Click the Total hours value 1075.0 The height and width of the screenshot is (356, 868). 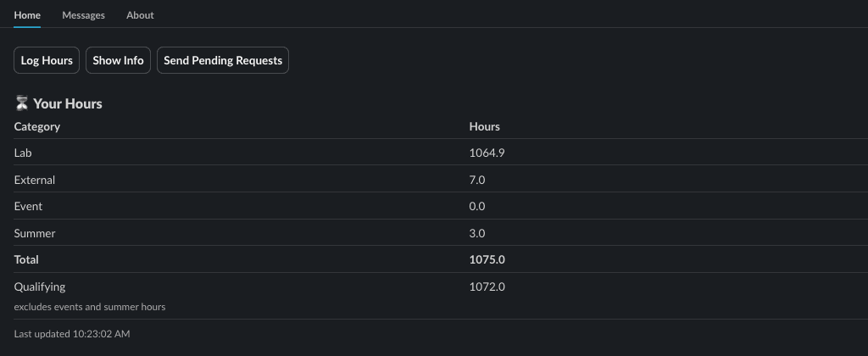point(487,259)
